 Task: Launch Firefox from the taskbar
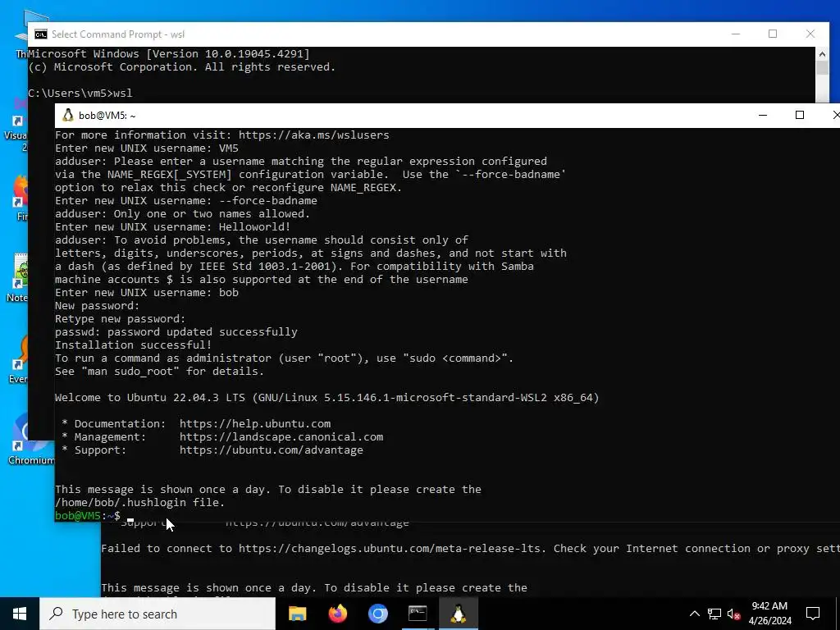(x=337, y=614)
